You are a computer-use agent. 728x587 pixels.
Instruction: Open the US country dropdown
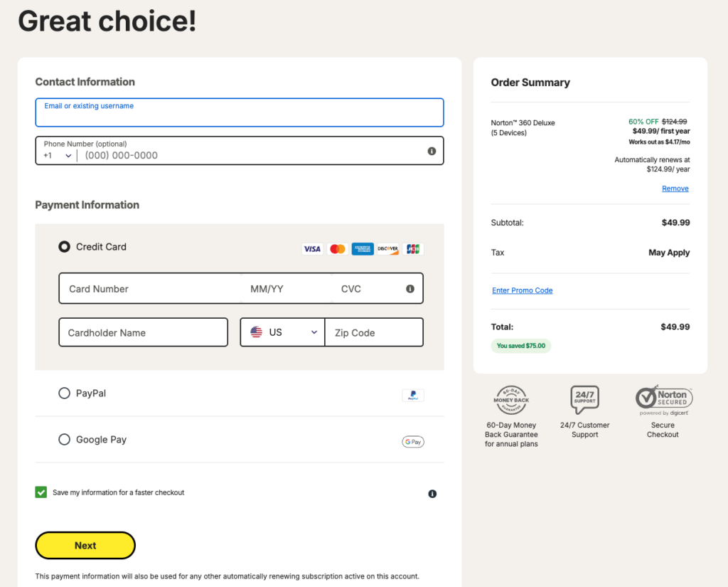pyautogui.click(x=282, y=332)
